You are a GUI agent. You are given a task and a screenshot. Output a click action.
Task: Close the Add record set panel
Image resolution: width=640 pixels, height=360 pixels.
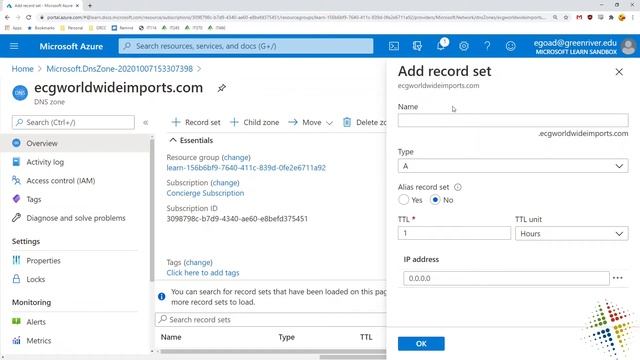(619, 72)
